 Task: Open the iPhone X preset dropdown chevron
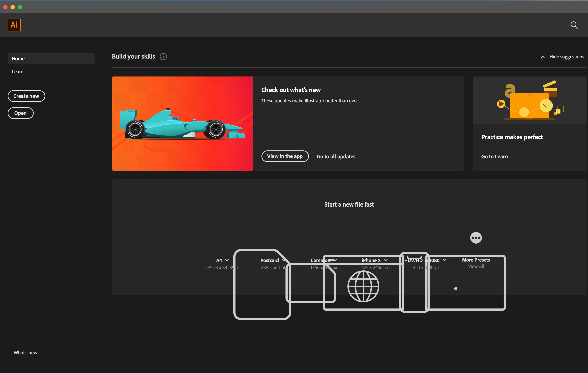[x=386, y=260]
